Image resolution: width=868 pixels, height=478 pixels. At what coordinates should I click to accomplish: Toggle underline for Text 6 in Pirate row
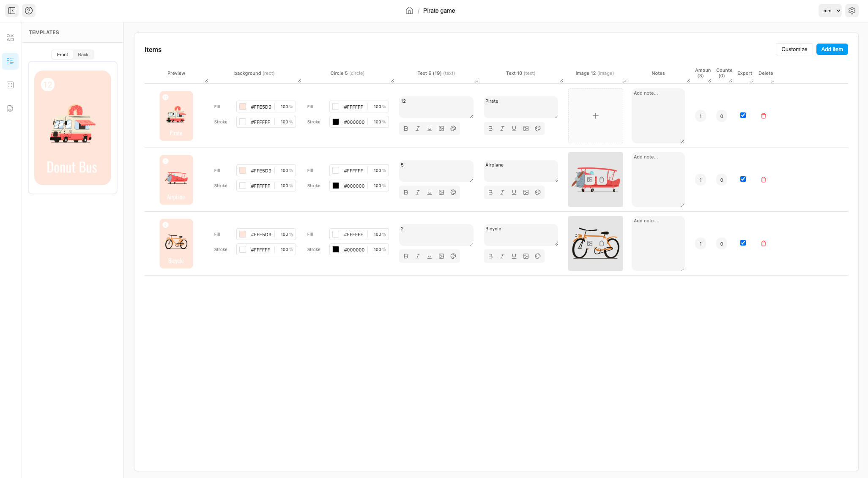(430, 128)
